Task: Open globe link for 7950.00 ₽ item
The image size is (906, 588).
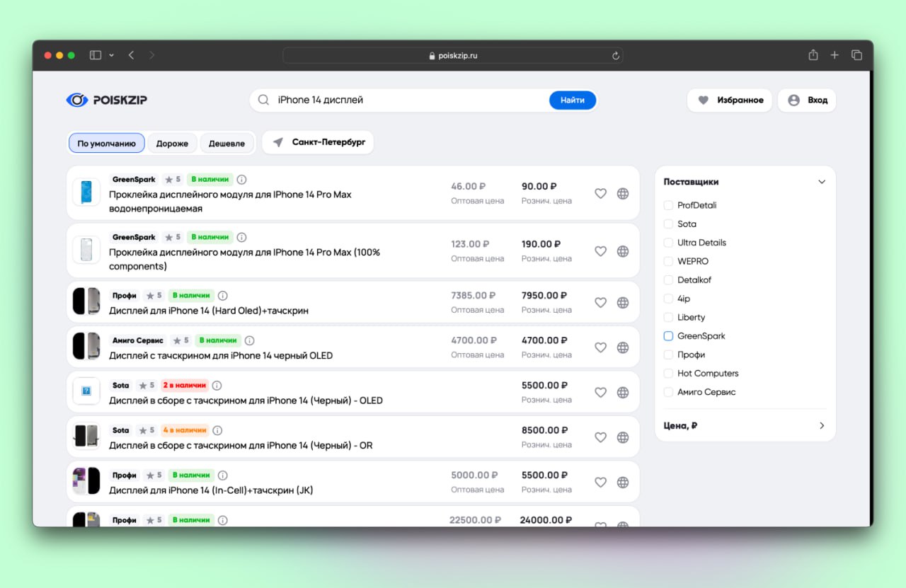Action: point(623,302)
